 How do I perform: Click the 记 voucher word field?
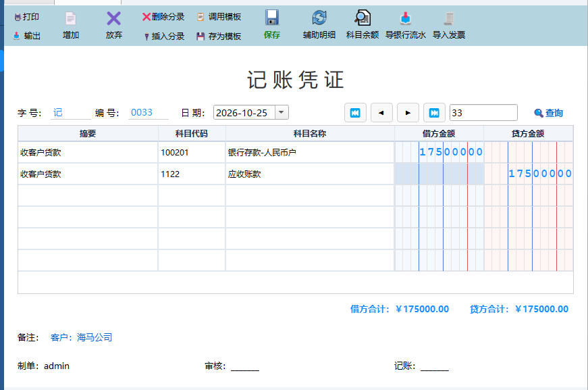(x=70, y=113)
